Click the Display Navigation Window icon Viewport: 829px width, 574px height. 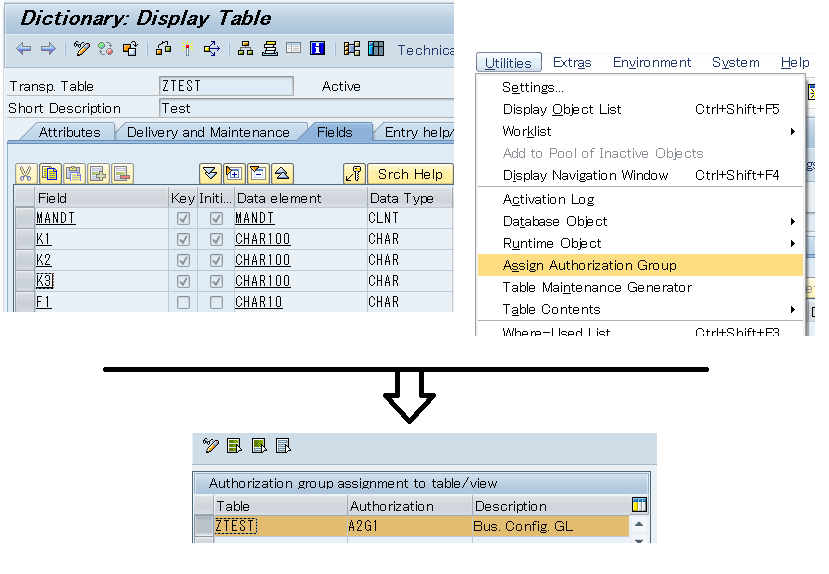pyautogui.click(x=270, y=49)
